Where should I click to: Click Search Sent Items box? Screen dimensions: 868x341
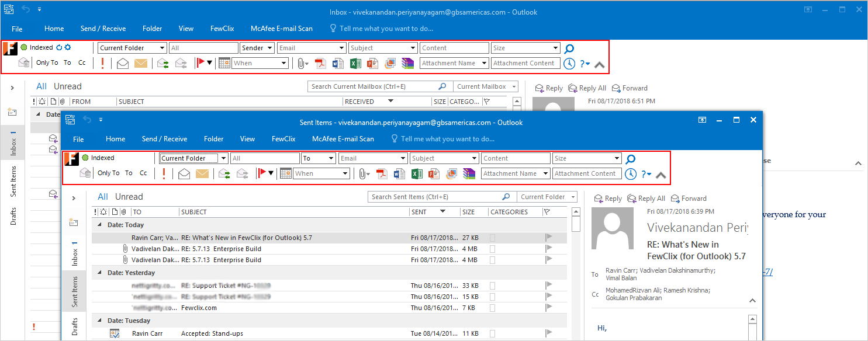pyautogui.click(x=442, y=197)
